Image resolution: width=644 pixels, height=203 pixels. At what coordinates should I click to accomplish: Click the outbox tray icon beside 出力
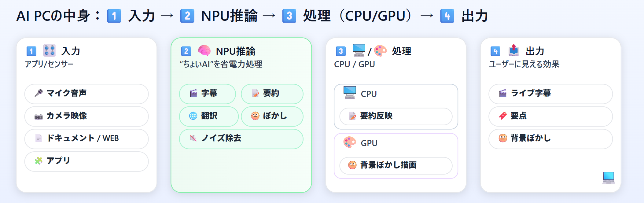click(x=513, y=50)
